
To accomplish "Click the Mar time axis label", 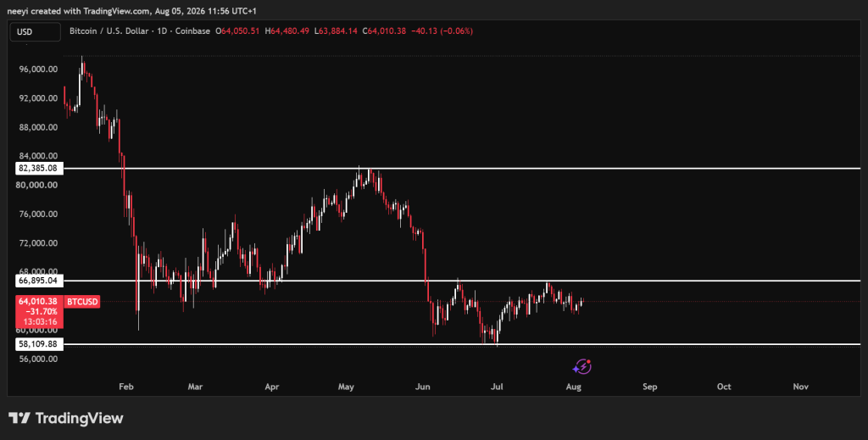I will 195,387.
